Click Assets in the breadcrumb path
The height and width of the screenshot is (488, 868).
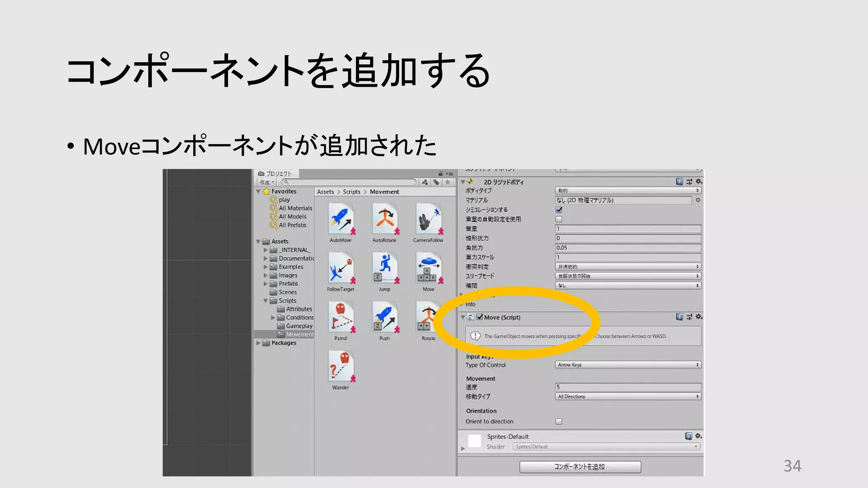[325, 192]
